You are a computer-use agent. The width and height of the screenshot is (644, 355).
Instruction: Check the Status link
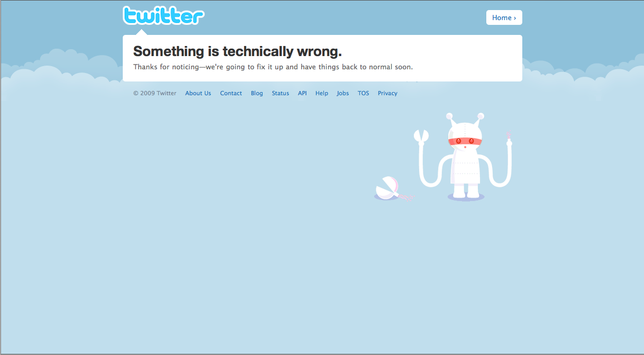click(280, 93)
